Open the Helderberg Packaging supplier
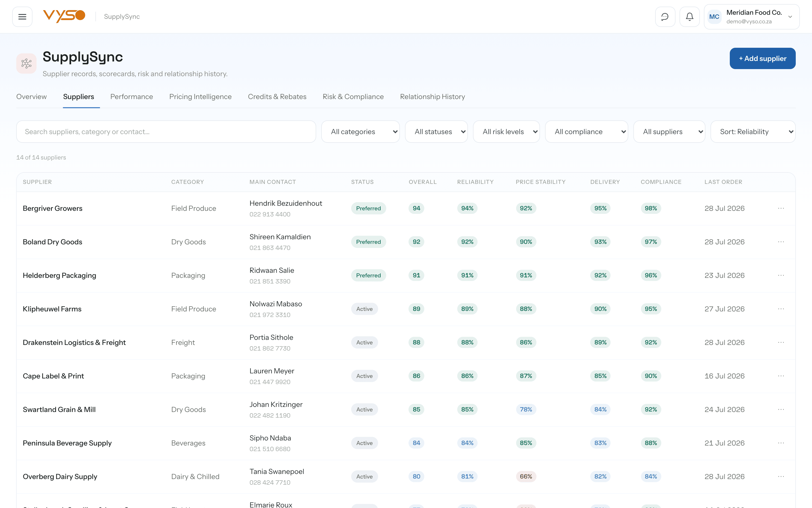 click(x=59, y=276)
